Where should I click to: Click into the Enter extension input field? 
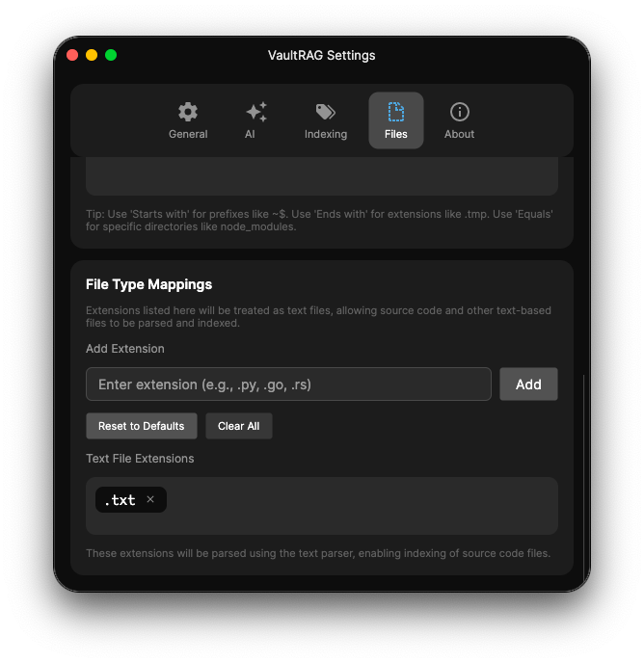[x=288, y=384]
